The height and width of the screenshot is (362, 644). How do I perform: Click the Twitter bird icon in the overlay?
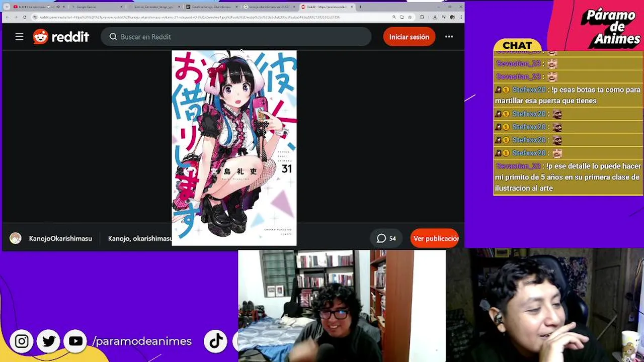pyautogui.click(x=49, y=341)
